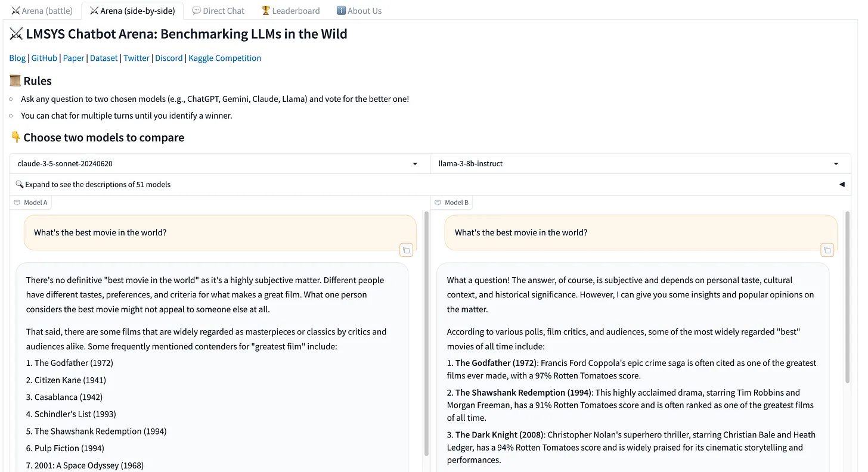Open the Leaderboard tab
This screenshot has width=868, height=472.
[x=291, y=11]
